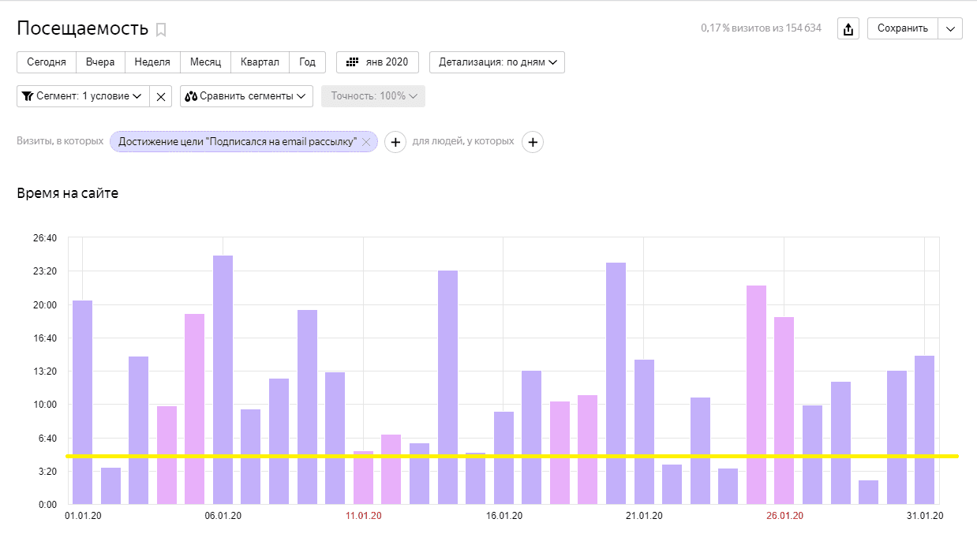Expand the arrow next to Сохранить
977x560 pixels.
(950, 28)
